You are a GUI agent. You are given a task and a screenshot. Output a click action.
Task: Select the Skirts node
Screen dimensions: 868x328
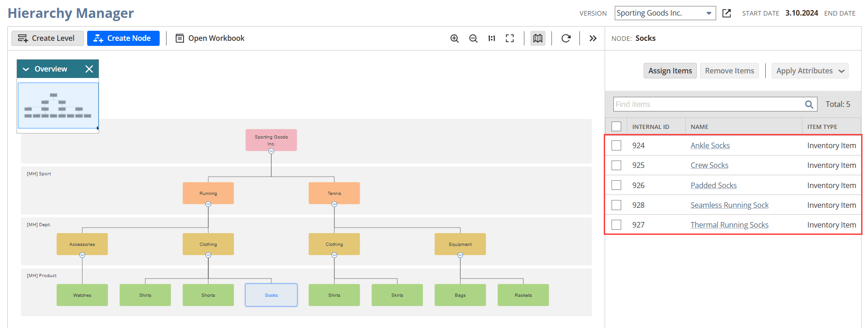coord(397,295)
